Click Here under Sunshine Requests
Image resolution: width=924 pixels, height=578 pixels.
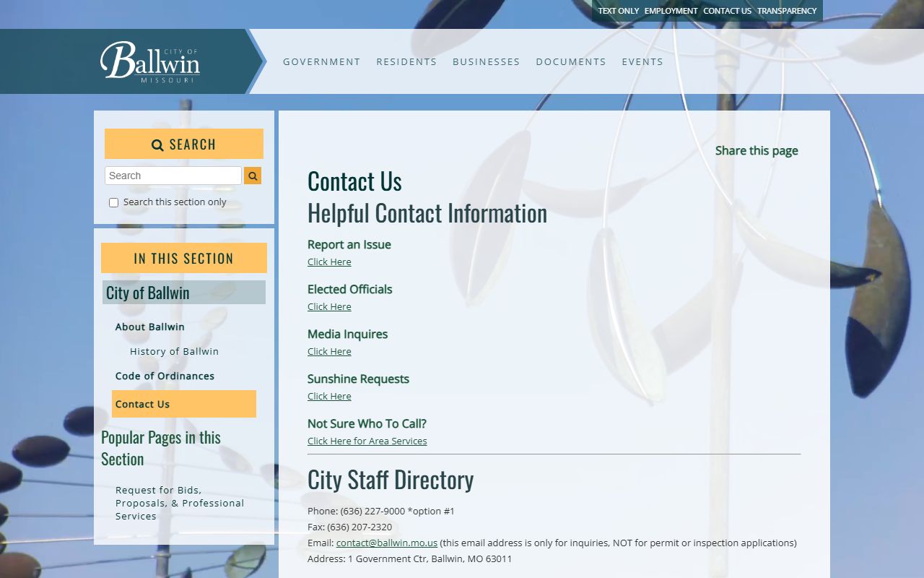pos(329,396)
